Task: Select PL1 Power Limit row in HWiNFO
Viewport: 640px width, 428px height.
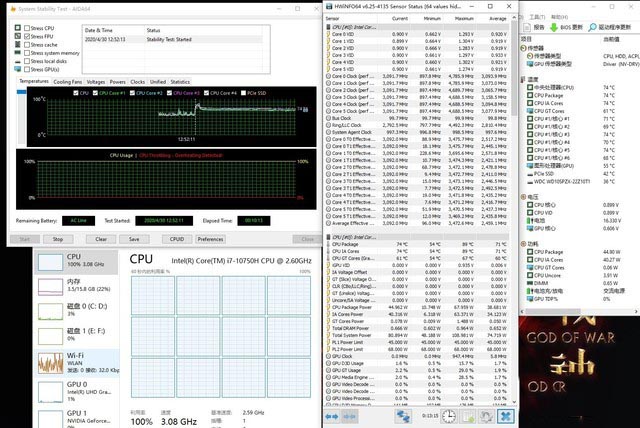Action: [416, 342]
